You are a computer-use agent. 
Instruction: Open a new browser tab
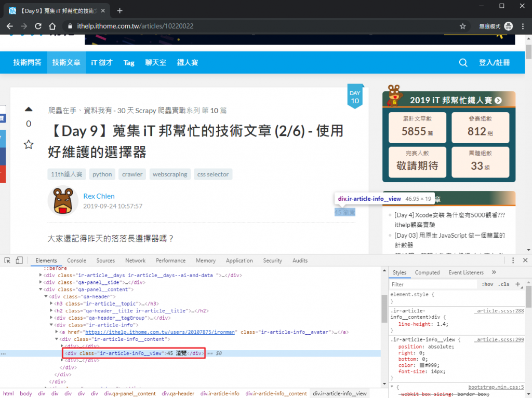point(119,11)
